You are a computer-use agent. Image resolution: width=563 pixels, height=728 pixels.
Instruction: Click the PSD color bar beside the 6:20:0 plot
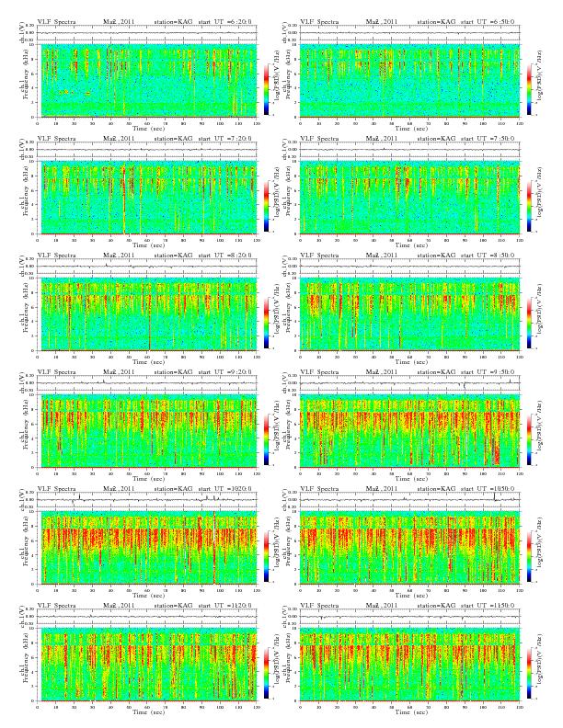[266, 88]
